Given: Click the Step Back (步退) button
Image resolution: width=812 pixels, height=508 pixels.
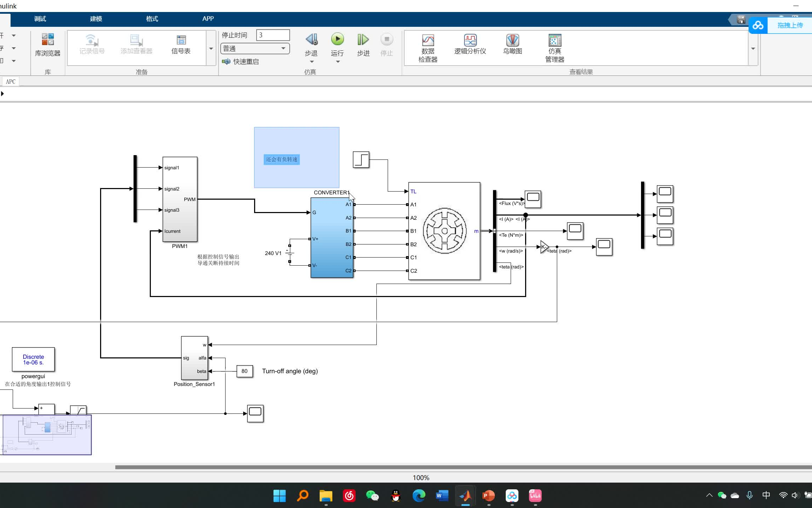Looking at the screenshot, I should (x=311, y=45).
